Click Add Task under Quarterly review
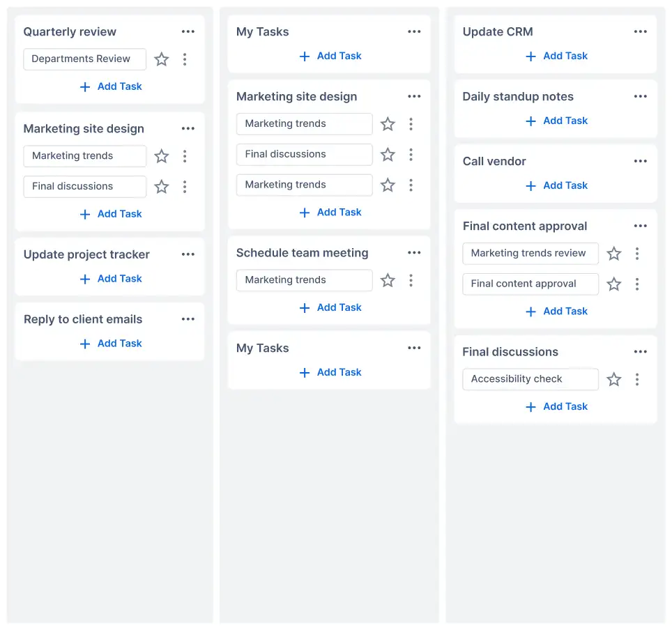The image size is (672, 630). [x=110, y=86]
